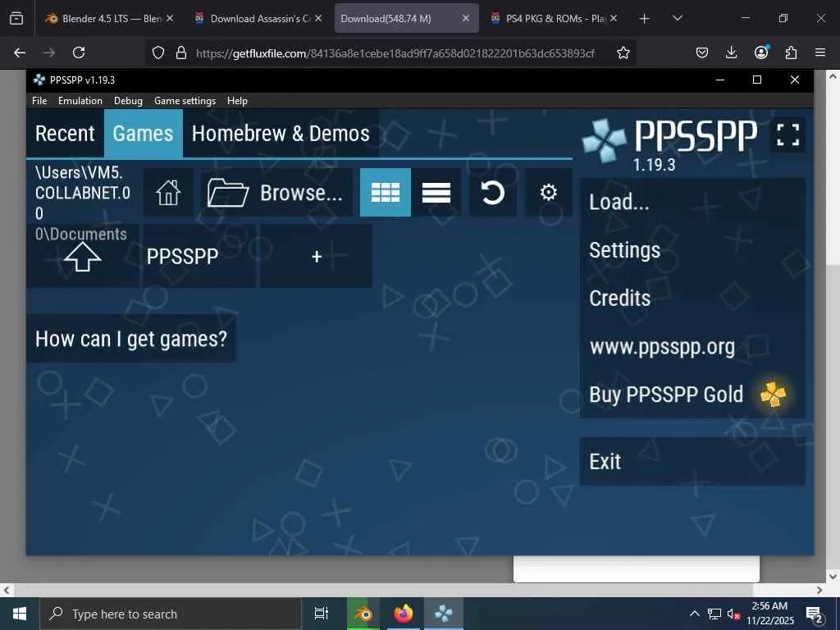Click How can I get games?
This screenshot has height=630, width=840.
point(131,339)
